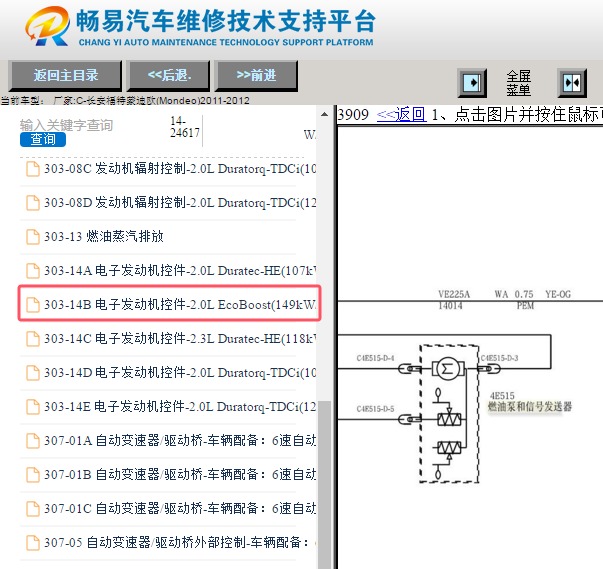Click the document icon beside 303-08C
This screenshot has width=603, height=569.
coord(33,169)
